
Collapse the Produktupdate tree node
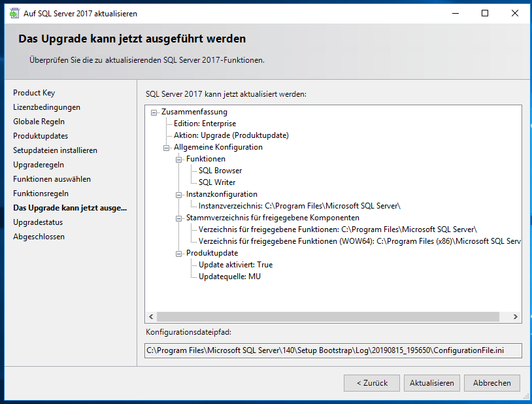tap(178, 254)
